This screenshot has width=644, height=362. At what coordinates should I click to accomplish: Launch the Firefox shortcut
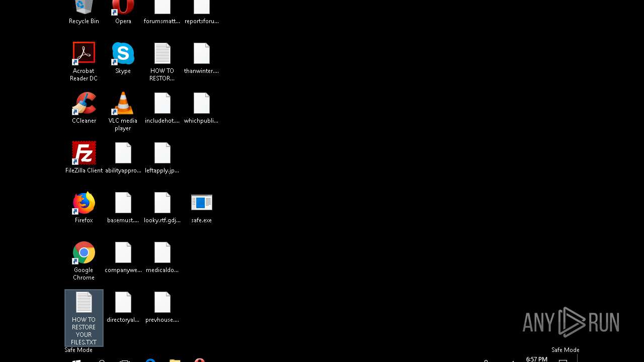[84, 208]
